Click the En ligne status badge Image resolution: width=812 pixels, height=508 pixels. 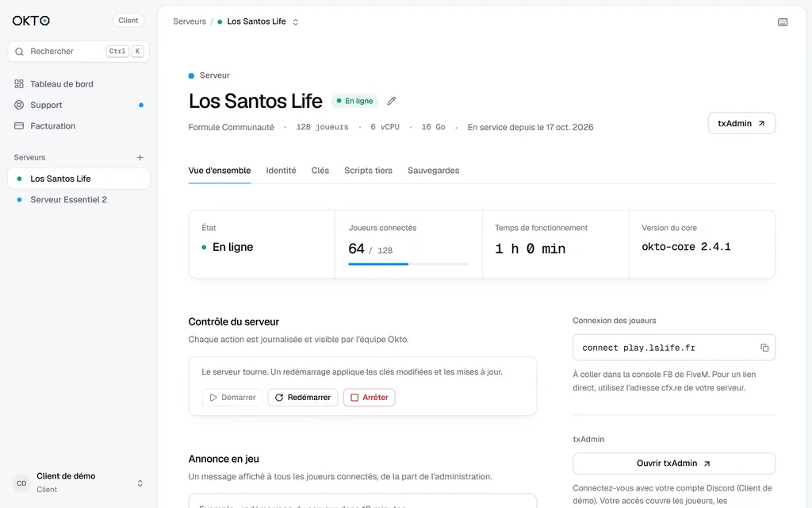click(x=355, y=101)
